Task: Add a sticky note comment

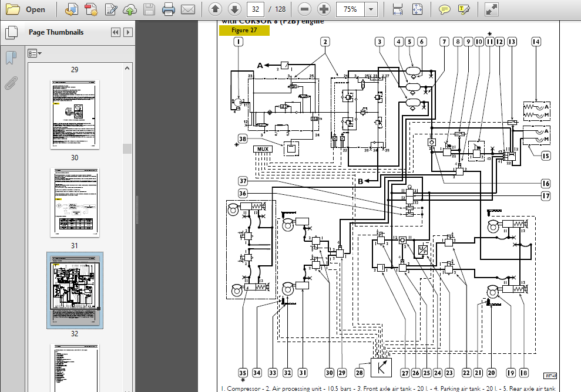Action: point(444,9)
